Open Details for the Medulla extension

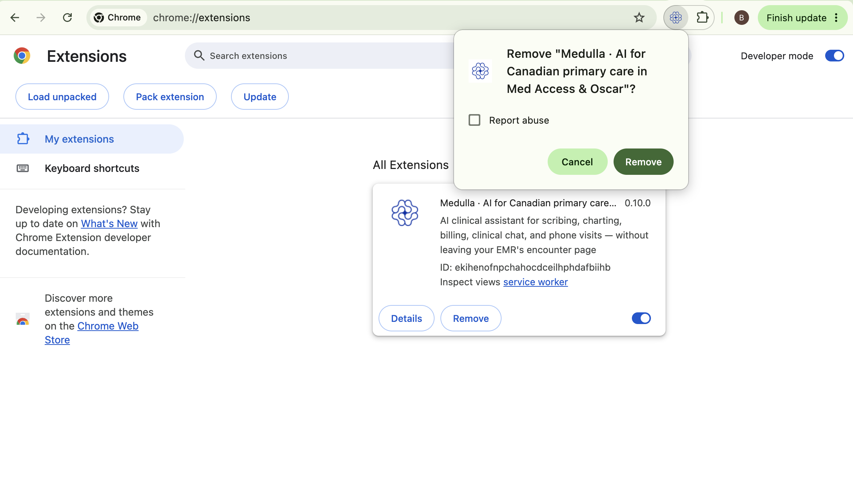[x=406, y=318]
